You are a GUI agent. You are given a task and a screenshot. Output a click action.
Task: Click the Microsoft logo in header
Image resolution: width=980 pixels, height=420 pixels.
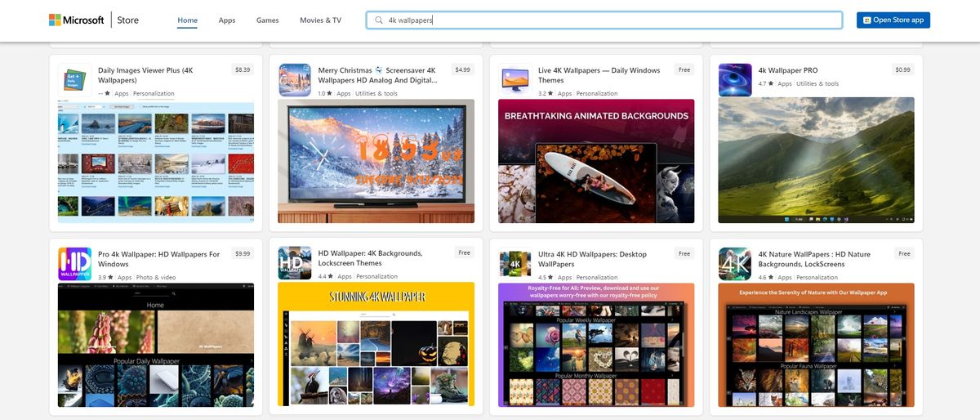coord(76,20)
